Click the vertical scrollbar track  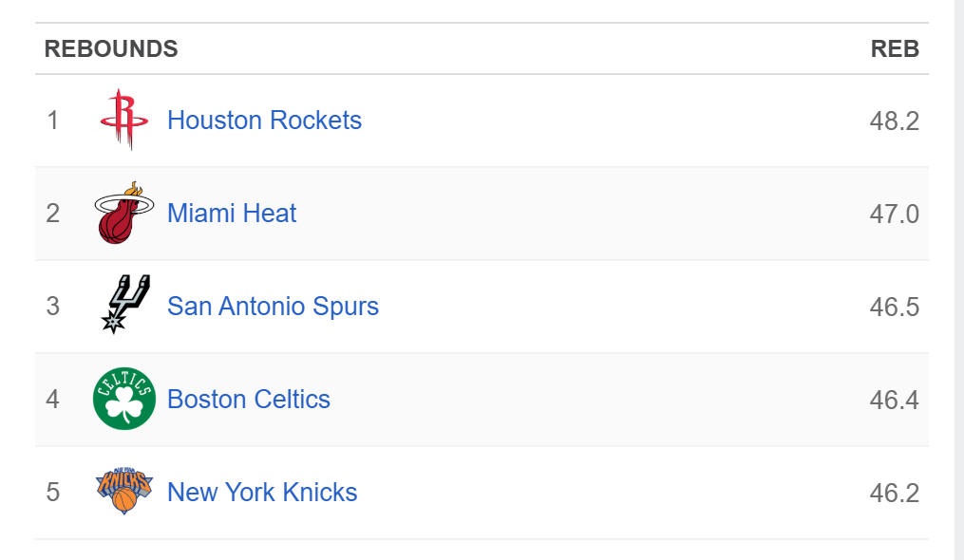pos(958,285)
